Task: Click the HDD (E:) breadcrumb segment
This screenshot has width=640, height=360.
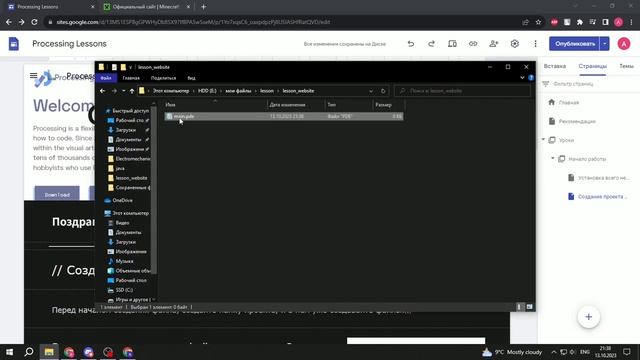Action: pos(207,91)
